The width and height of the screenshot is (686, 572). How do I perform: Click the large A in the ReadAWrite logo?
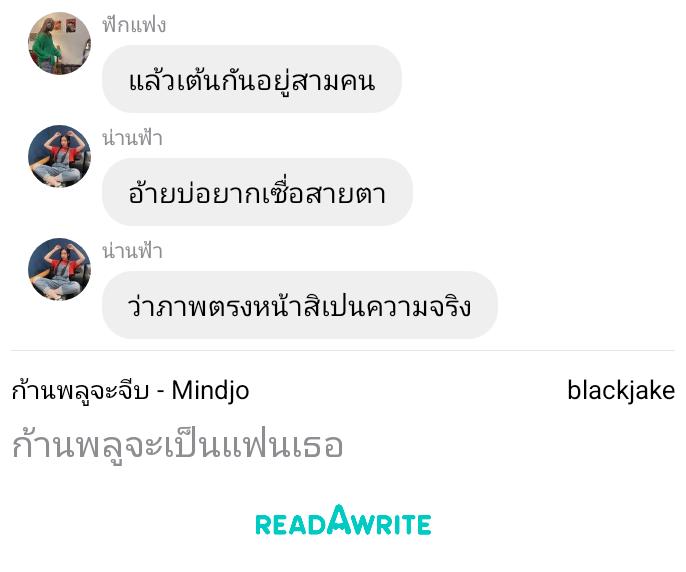pos(340,519)
